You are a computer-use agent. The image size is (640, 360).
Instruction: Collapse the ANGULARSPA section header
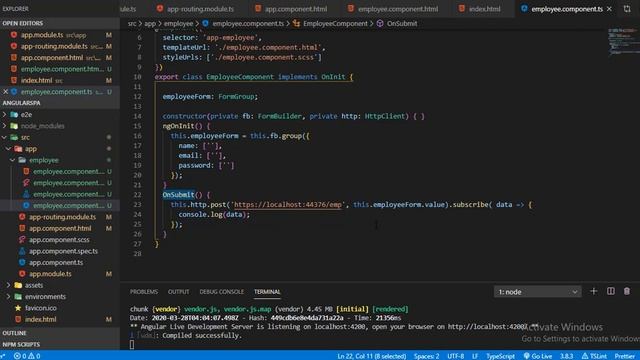coord(59,103)
